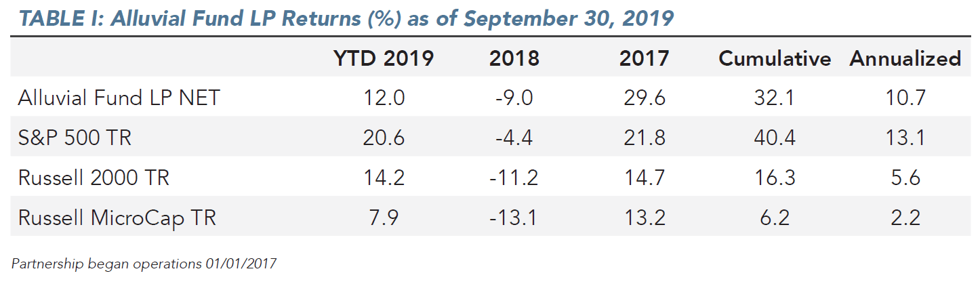
Task: Select the Russell 2000 TR row label
Action: click(94, 178)
